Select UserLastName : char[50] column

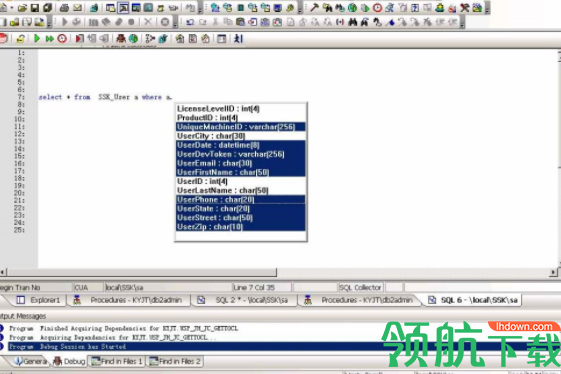pos(240,190)
